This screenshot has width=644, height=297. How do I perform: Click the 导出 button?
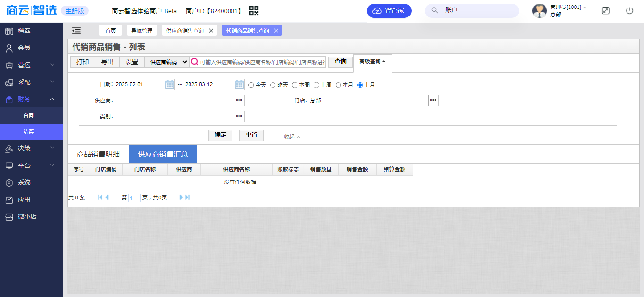click(107, 62)
